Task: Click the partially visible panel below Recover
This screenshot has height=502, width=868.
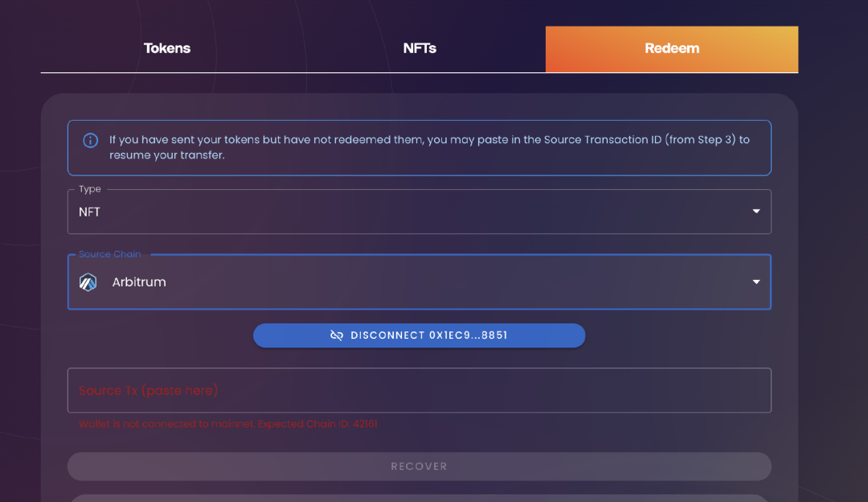Action: (x=419, y=498)
